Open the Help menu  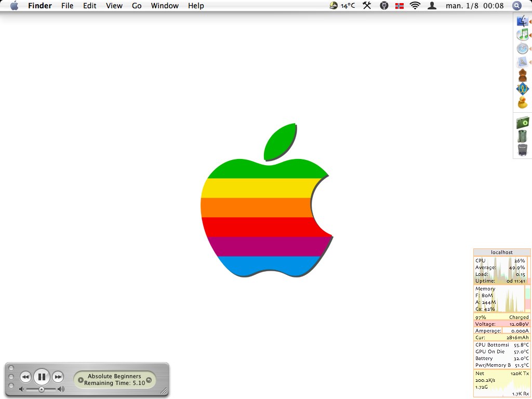point(196,6)
